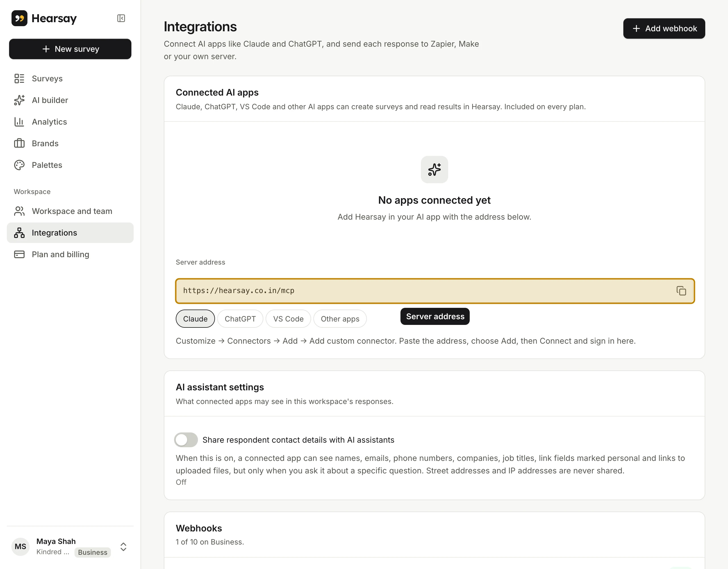Select the Claude tab
The image size is (728, 569).
tap(195, 319)
